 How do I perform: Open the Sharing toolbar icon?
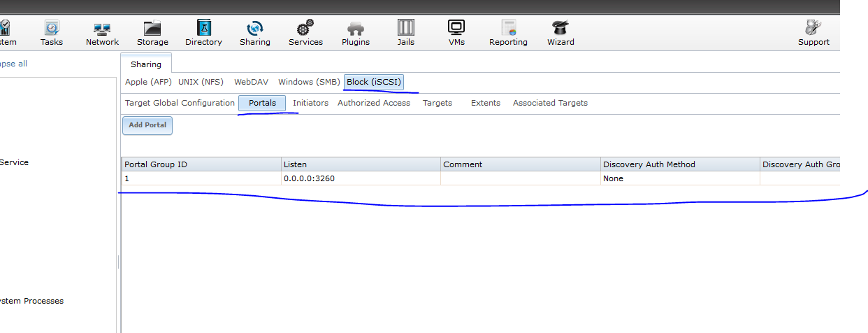click(254, 33)
